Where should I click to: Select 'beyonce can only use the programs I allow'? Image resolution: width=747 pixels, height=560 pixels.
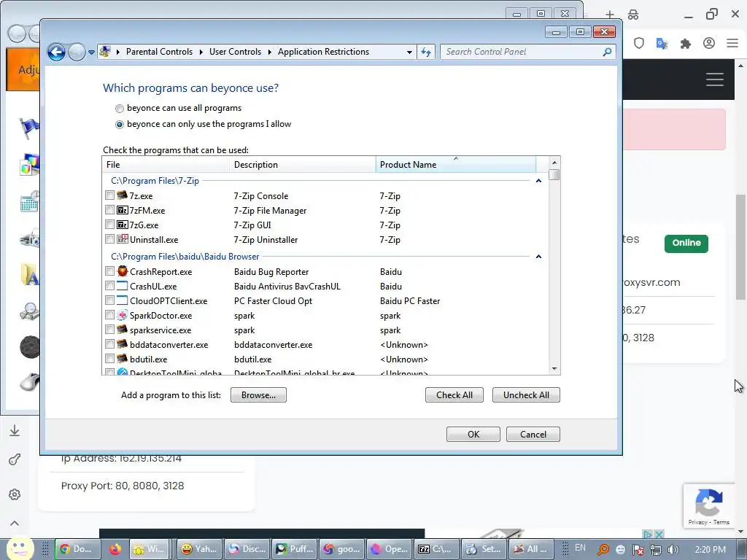[x=120, y=125]
